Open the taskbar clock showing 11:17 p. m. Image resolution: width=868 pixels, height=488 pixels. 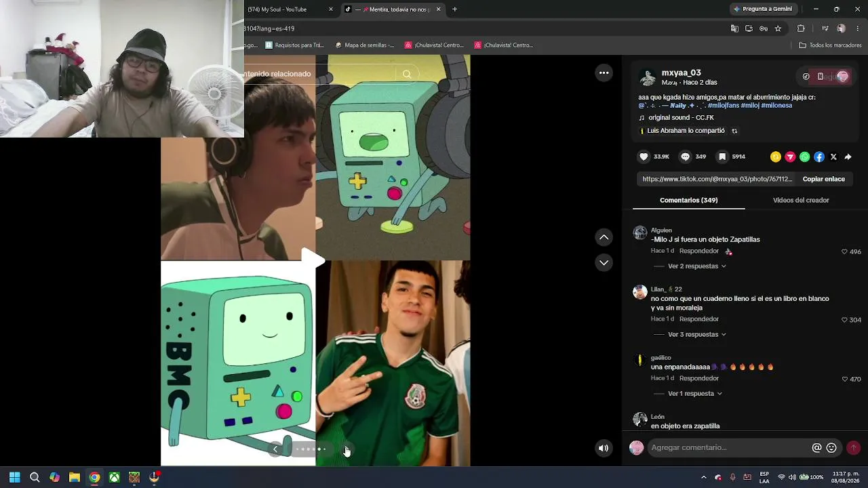(x=846, y=477)
